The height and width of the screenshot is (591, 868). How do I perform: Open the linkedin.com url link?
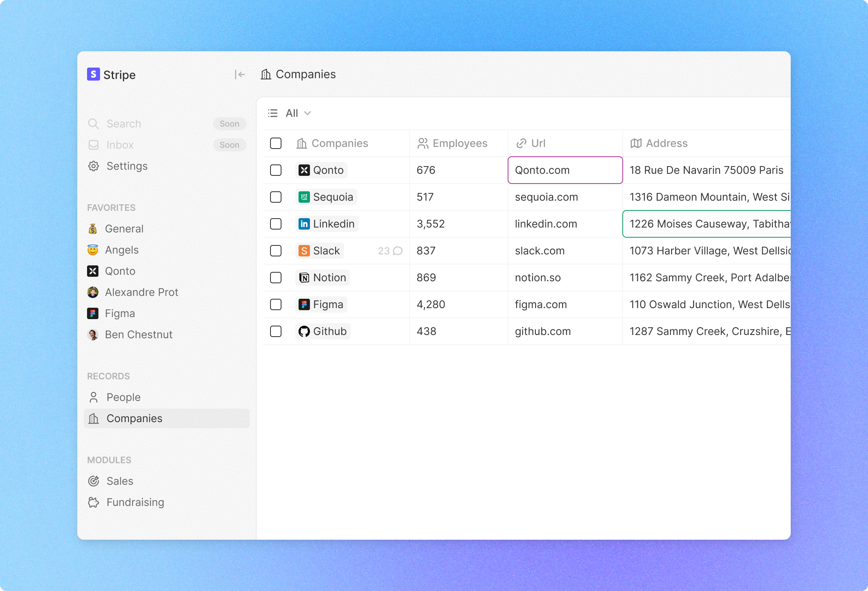546,224
